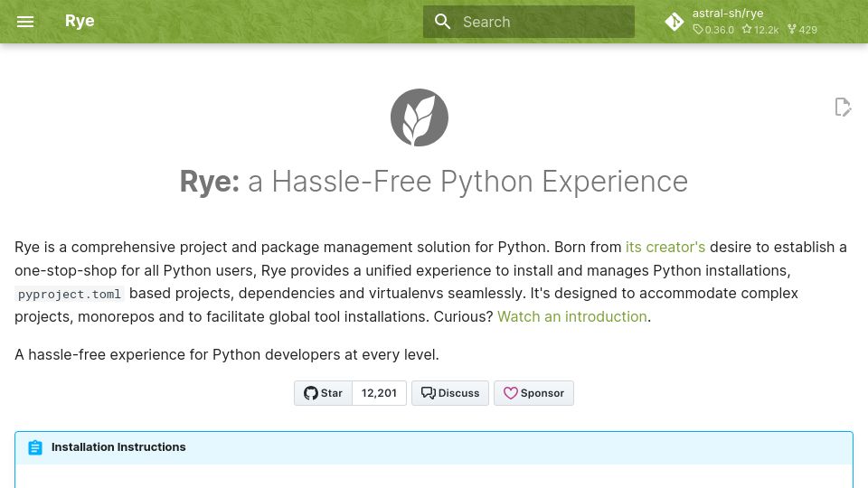Click the search magnifier icon
The width and height of the screenshot is (868, 488).
[x=442, y=22]
